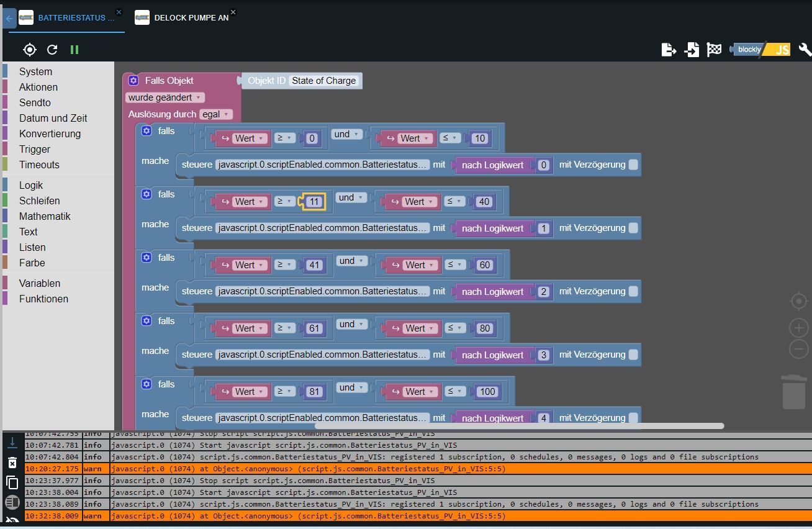The width and height of the screenshot is (812, 529).
Task: Open gear of falls block with value 60
Action: point(147,257)
